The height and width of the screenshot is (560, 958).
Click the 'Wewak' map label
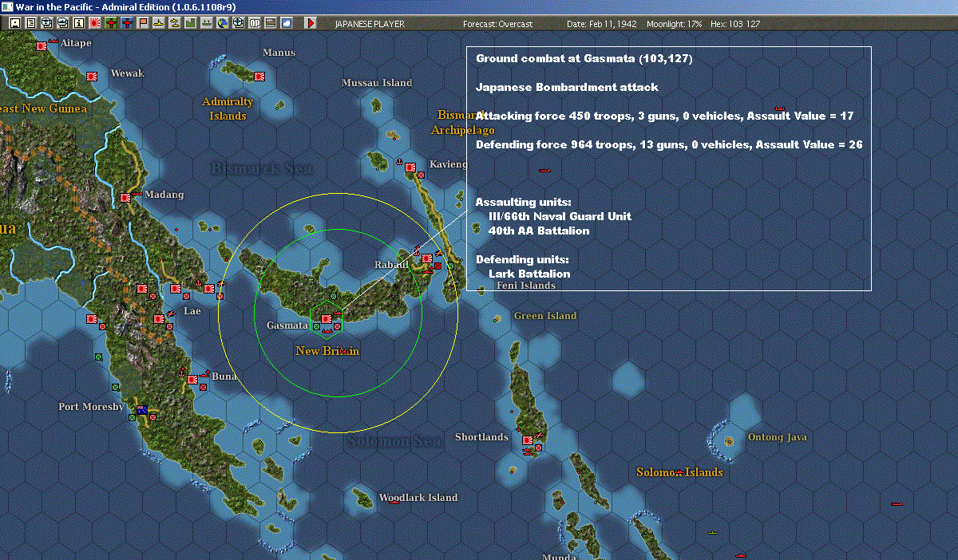click(x=128, y=73)
